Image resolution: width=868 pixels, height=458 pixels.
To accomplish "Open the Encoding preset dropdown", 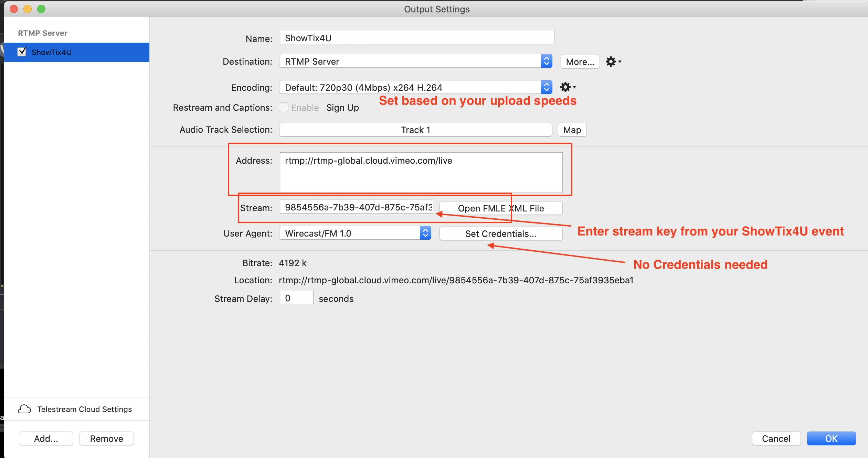I will [416, 87].
